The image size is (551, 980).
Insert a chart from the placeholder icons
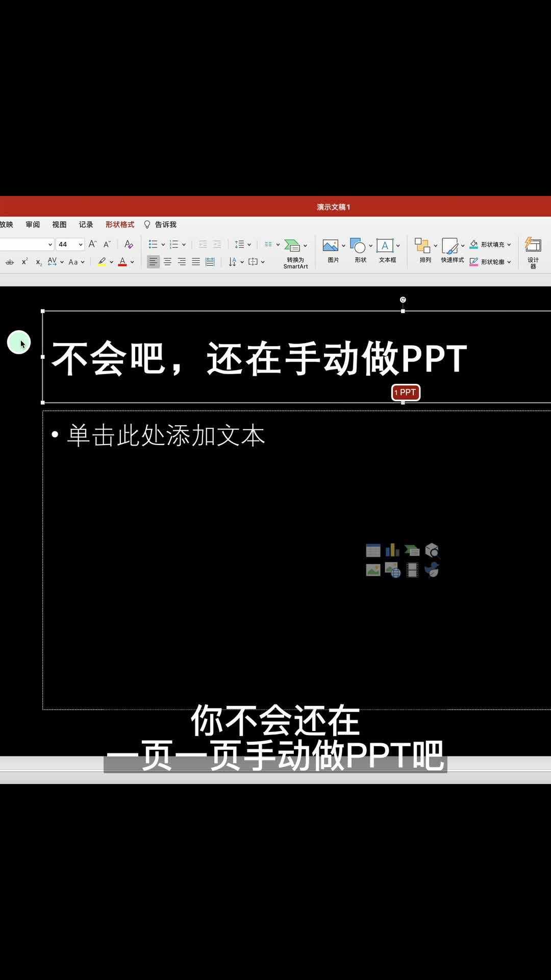[392, 550]
